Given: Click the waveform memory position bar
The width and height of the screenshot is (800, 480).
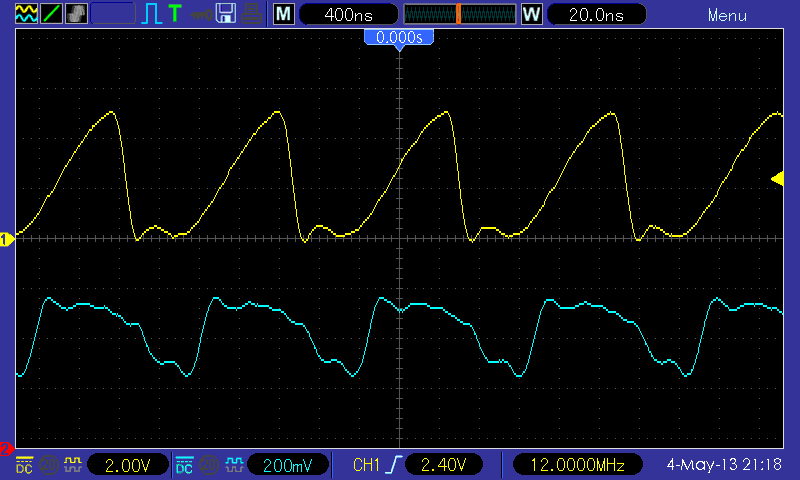Looking at the screenshot, I should point(460,14).
